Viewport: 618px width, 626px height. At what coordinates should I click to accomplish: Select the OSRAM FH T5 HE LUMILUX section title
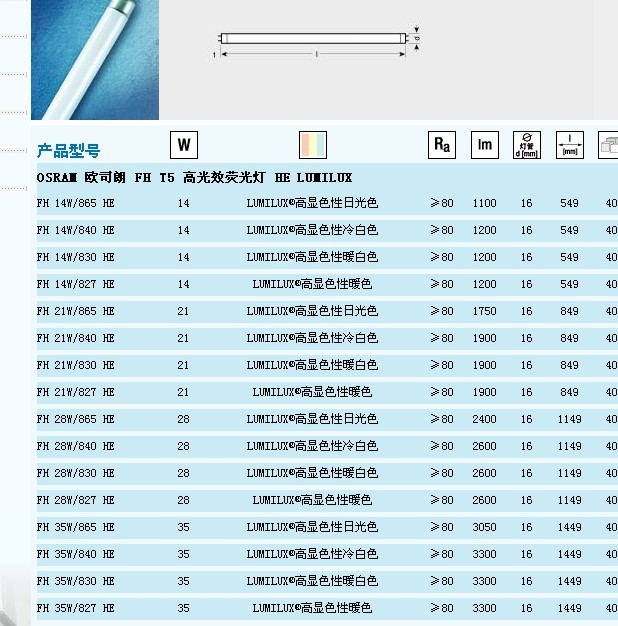(194, 177)
